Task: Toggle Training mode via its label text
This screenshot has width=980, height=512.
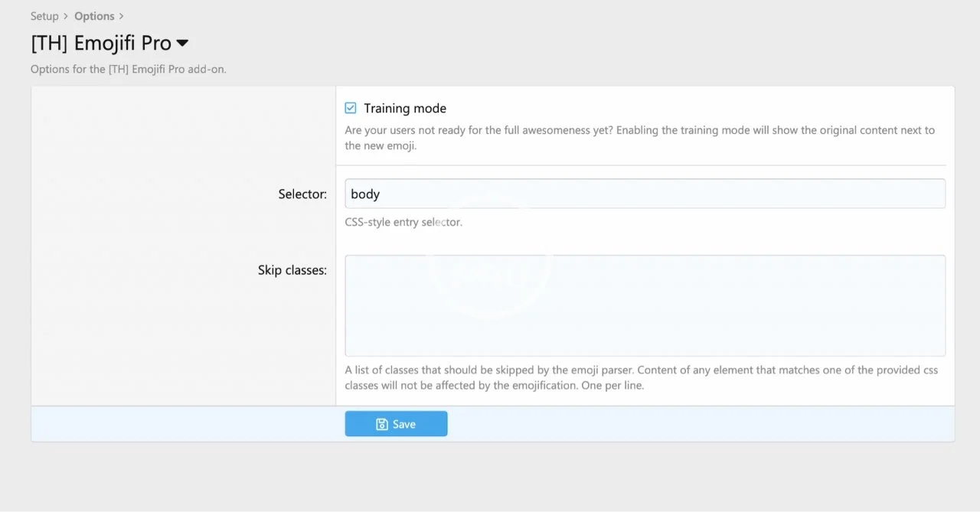Action: 404,109
